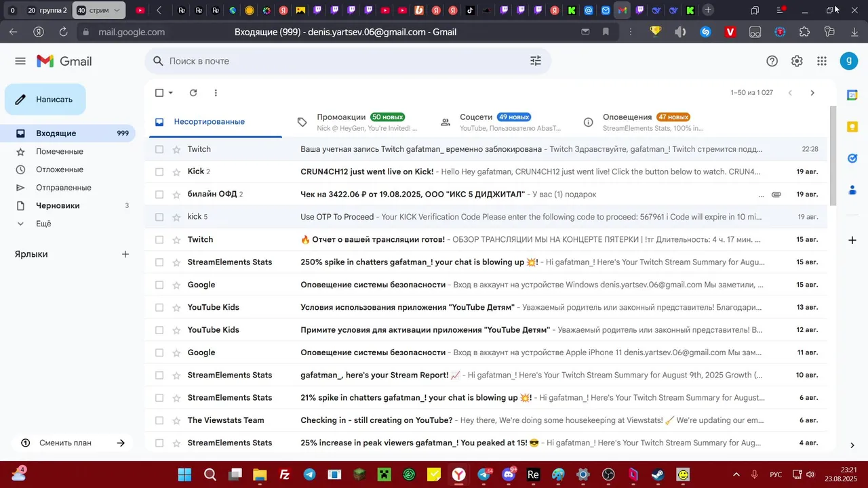
Task: Show hidden system tray icons chevron
Action: [x=736, y=474]
